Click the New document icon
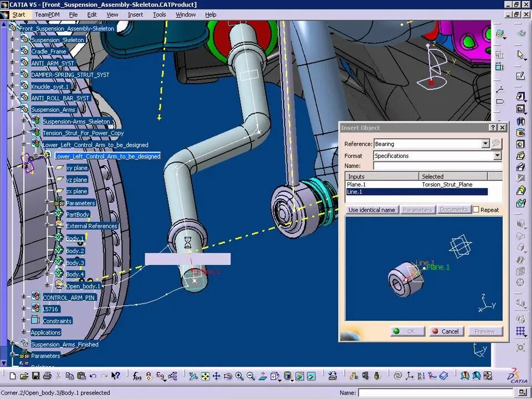The height and width of the screenshot is (399, 532). point(13,376)
